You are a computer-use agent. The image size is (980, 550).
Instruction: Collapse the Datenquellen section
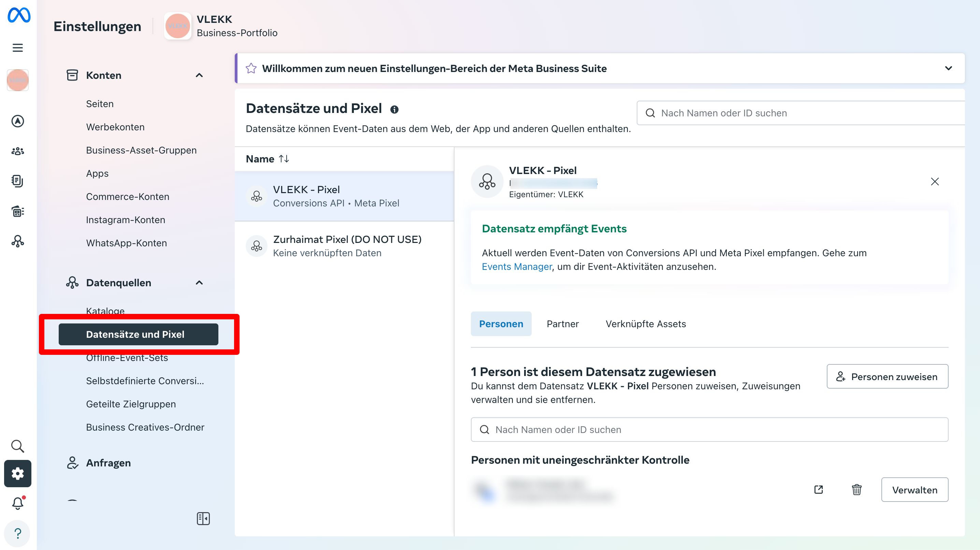click(x=199, y=283)
